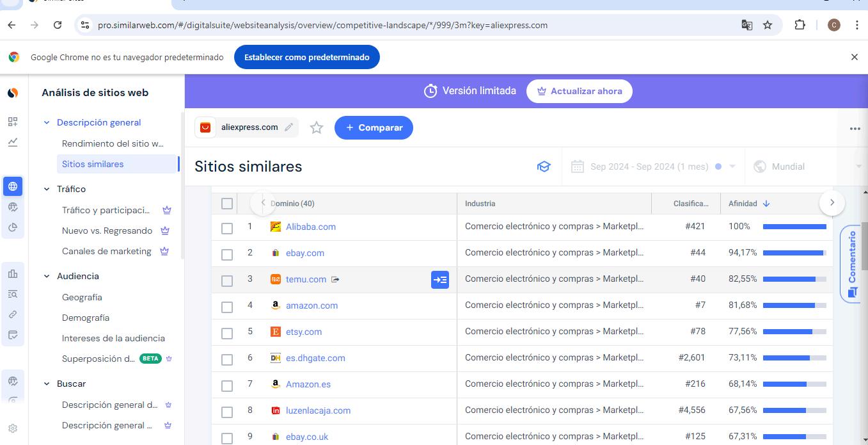
Task: Check the etsy.com row checkbox
Action: tap(227, 333)
